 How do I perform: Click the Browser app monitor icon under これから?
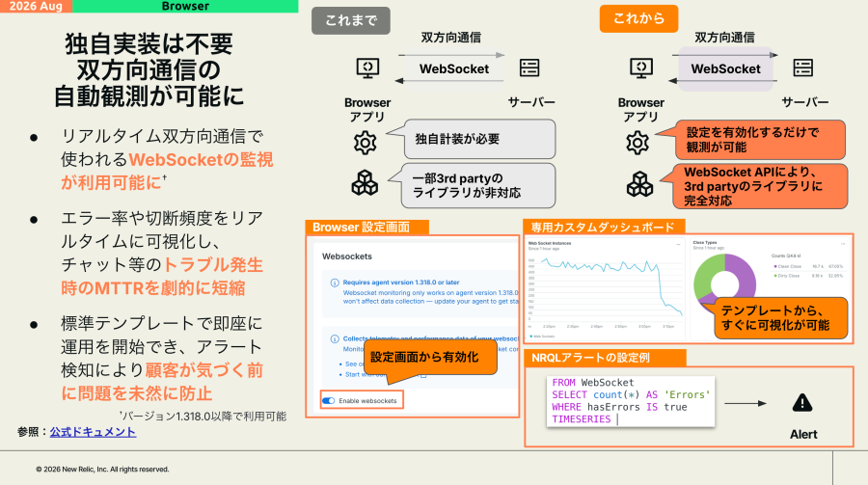[641, 68]
